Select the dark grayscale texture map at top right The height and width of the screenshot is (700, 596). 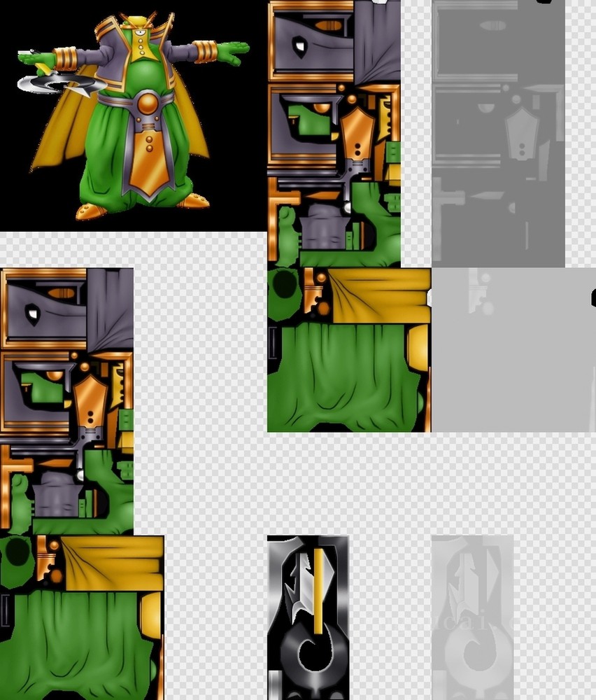tap(498, 133)
